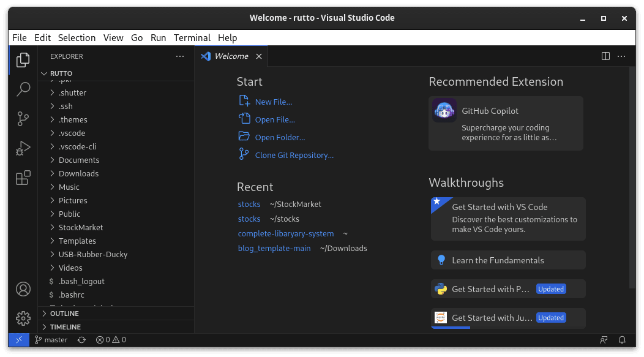The image size is (644, 357).
Task: Expand the OUTLINE section
Action: tap(116, 314)
